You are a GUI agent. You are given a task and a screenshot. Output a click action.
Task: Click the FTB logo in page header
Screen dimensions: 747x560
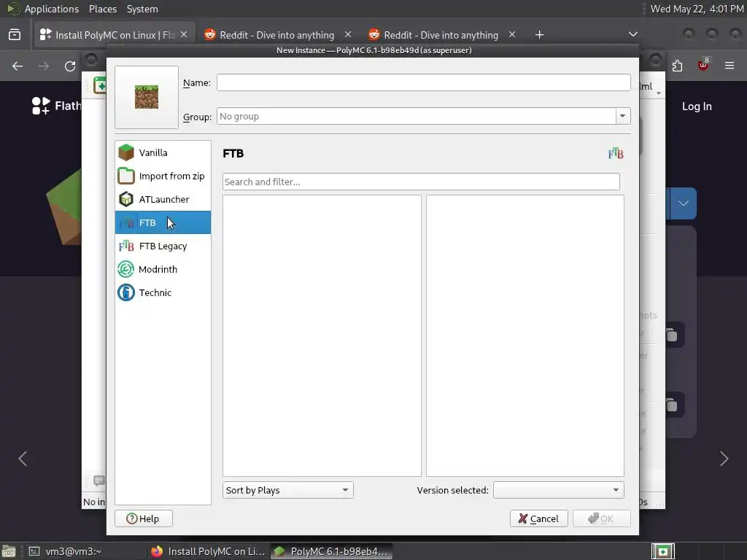[616, 153]
